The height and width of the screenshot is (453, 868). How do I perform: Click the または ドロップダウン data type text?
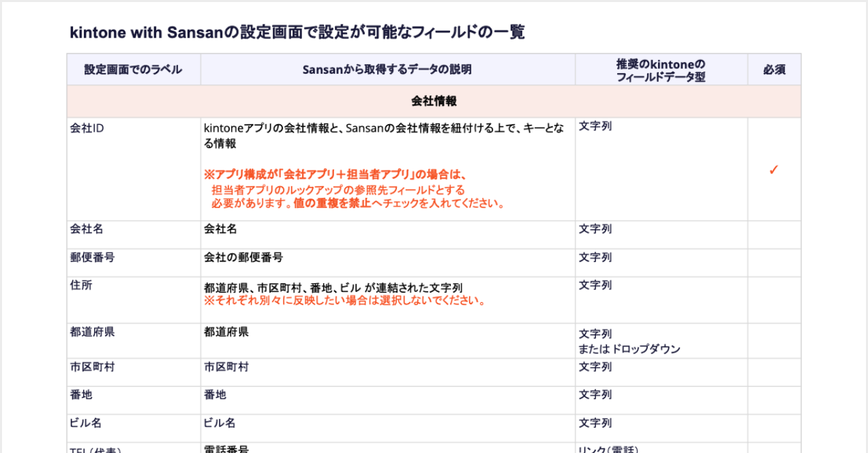coord(629,349)
